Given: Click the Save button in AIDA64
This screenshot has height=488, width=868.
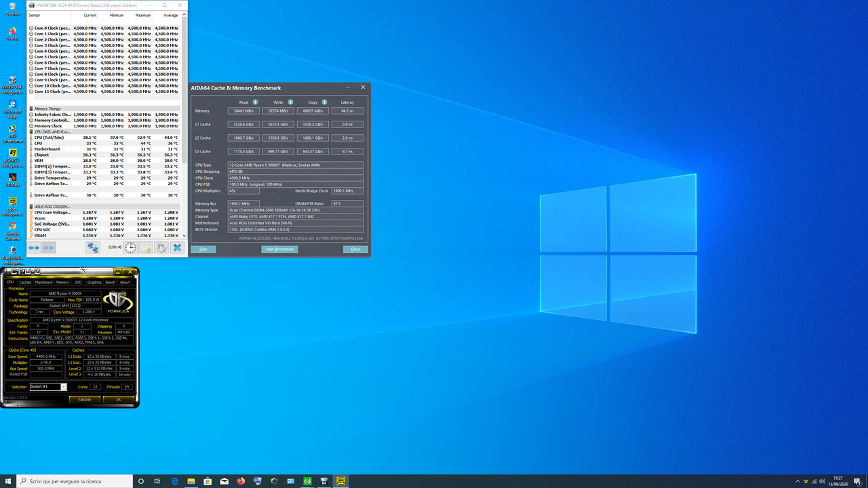Looking at the screenshot, I should [203, 249].
